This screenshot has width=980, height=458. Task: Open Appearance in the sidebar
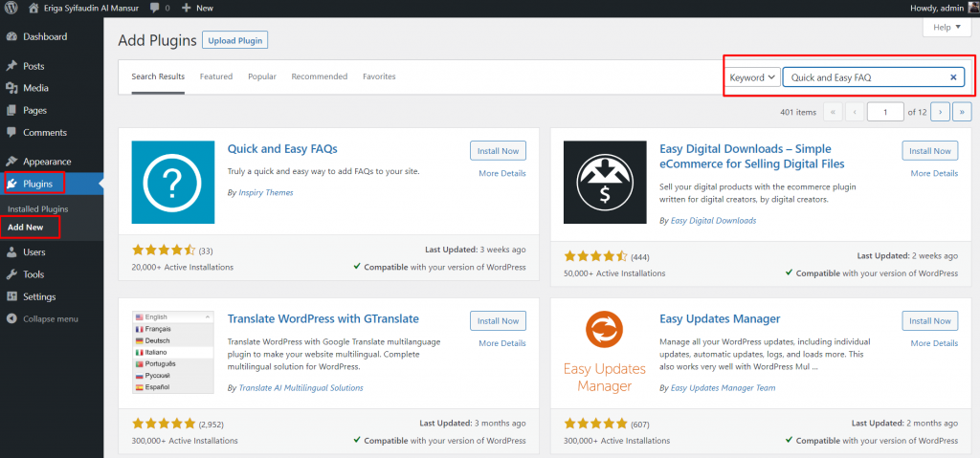coord(46,162)
